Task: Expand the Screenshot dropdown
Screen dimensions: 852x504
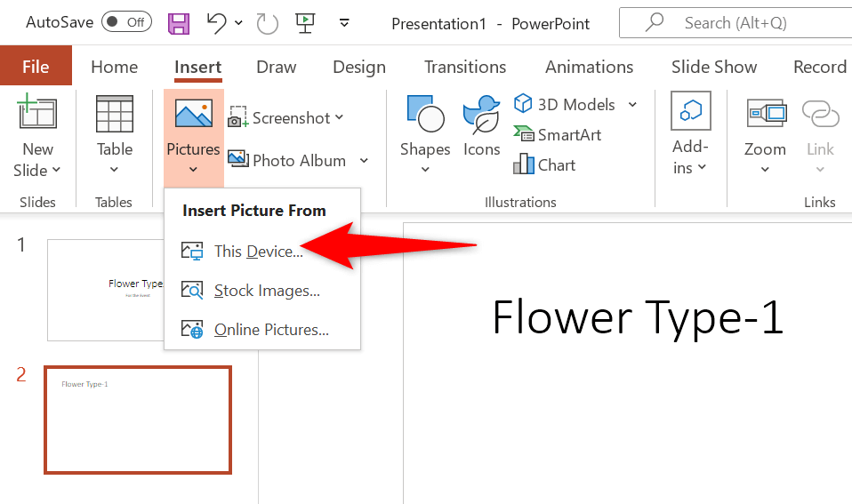Action: (x=339, y=118)
